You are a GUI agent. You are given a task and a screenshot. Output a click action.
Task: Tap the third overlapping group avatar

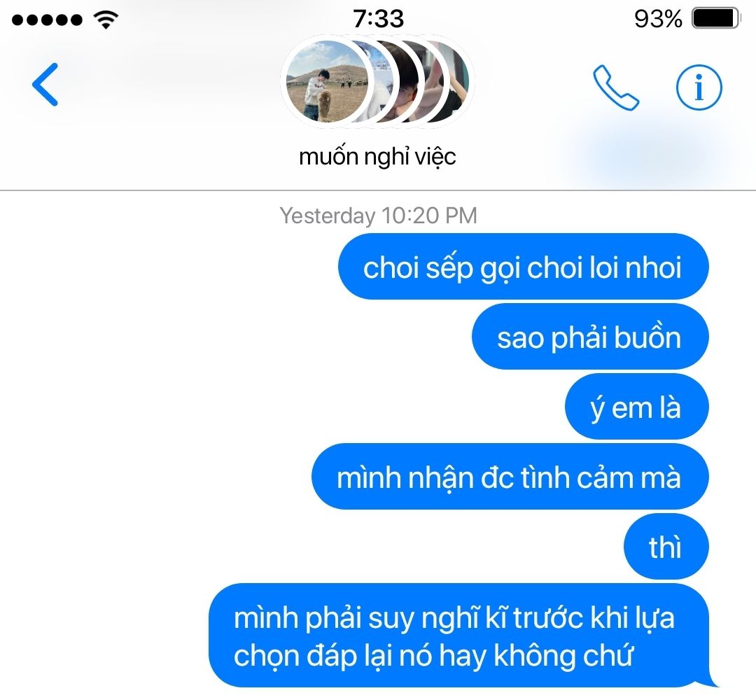(411, 81)
